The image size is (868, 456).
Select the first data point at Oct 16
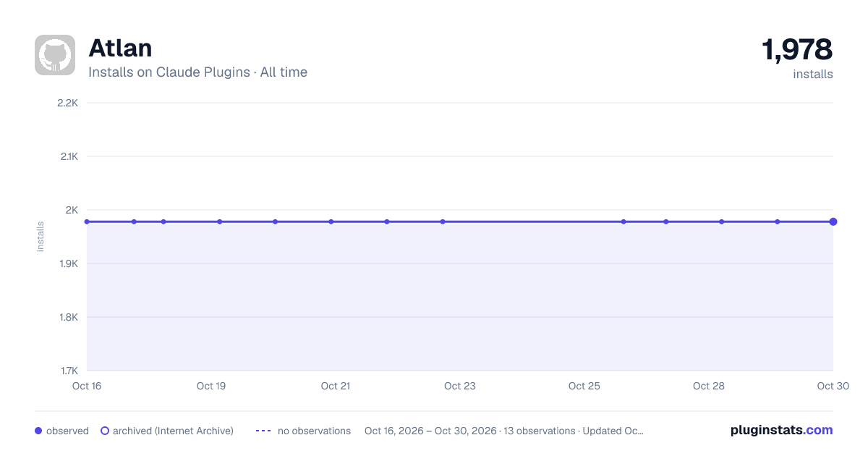(87, 221)
